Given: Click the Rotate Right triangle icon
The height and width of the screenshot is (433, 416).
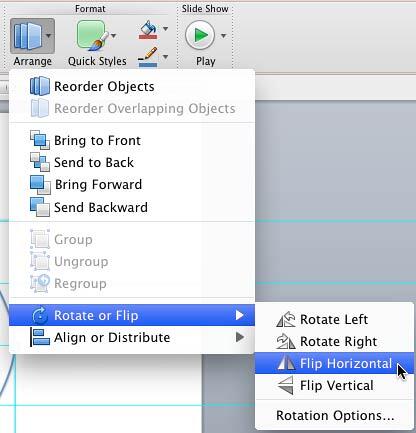Looking at the screenshot, I should 286,341.
